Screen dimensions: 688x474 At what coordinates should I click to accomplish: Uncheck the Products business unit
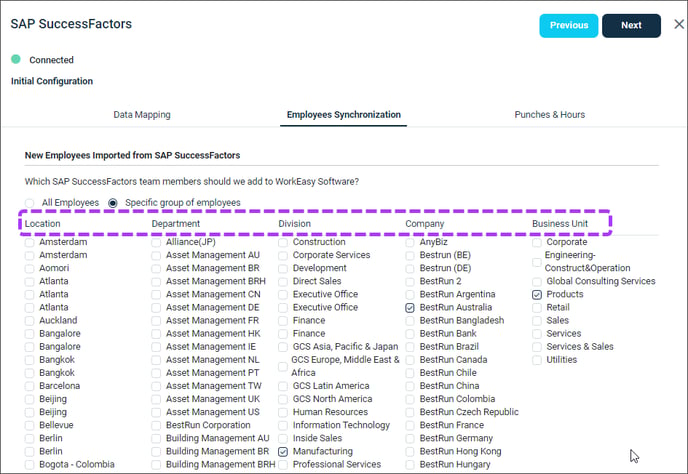pos(537,294)
